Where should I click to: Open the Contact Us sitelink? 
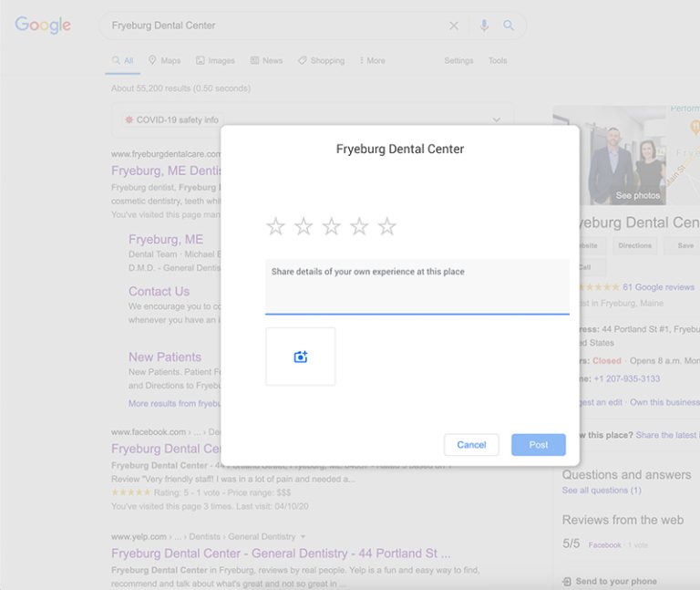159,291
